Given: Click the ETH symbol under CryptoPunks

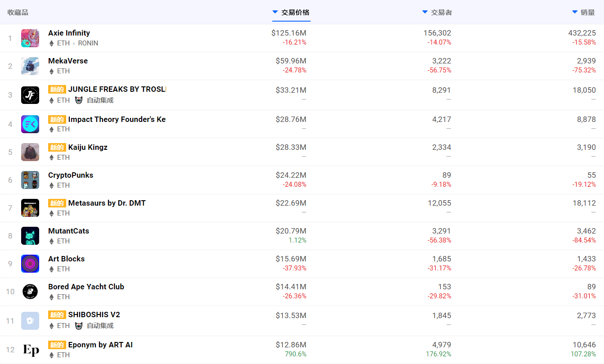Looking at the screenshot, I should coord(51,185).
